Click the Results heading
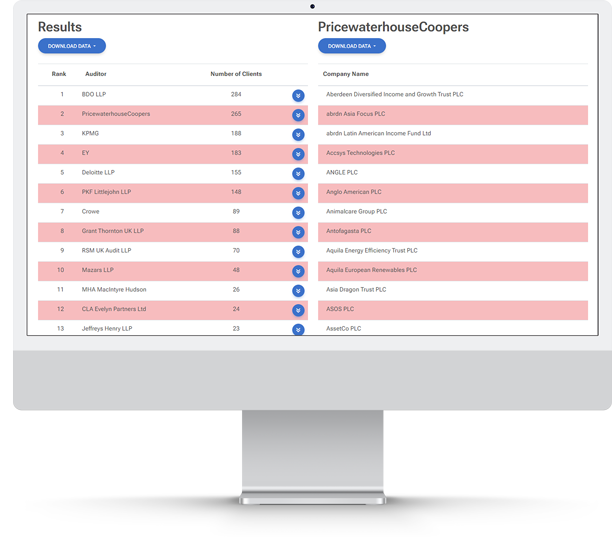The width and height of the screenshot is (612, 538). point(60,27)
